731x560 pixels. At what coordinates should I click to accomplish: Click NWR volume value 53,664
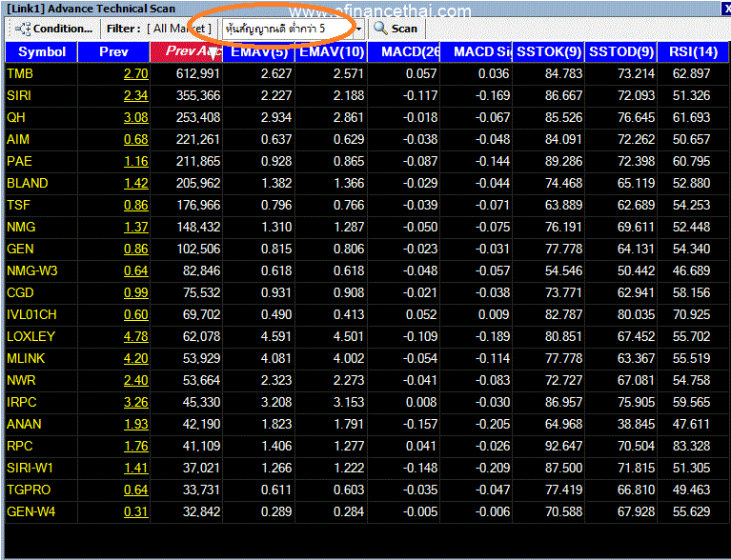coord(201,380)
